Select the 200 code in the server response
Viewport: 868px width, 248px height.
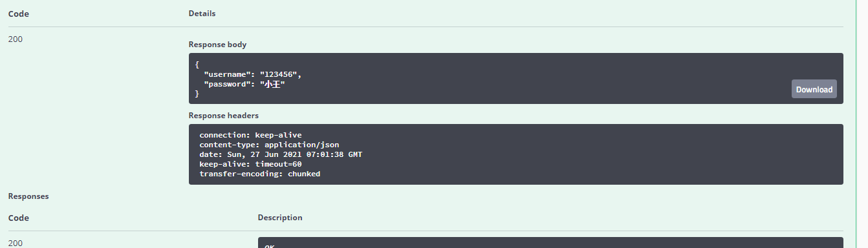tap(16, 39)
